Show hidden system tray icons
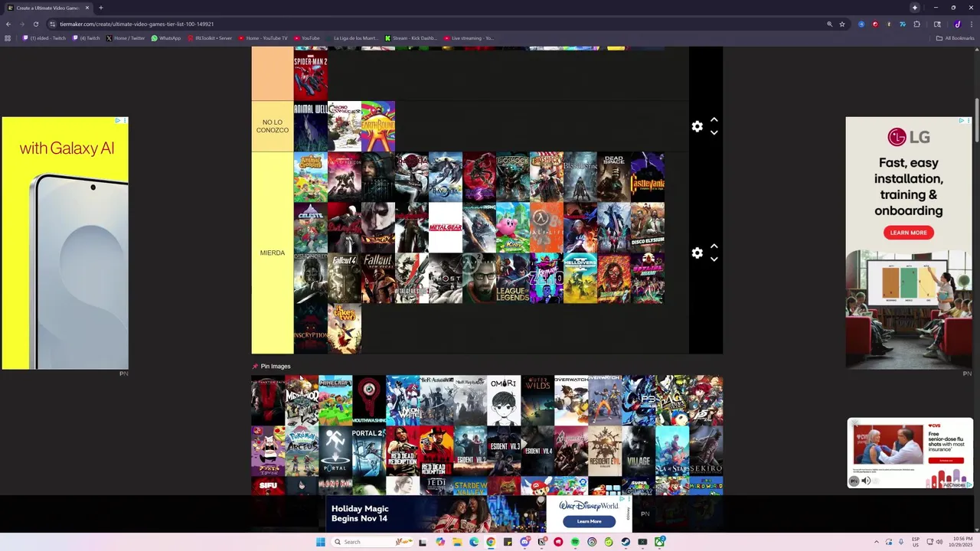 877,542
